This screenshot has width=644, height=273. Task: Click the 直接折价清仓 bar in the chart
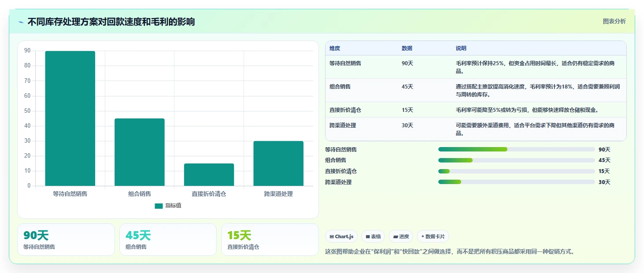(209, 175)
